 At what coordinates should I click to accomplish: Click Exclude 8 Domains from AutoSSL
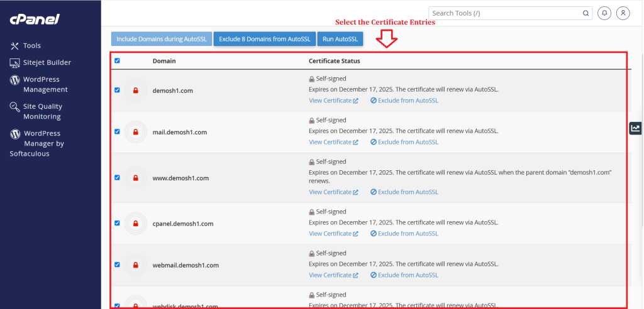265,39
